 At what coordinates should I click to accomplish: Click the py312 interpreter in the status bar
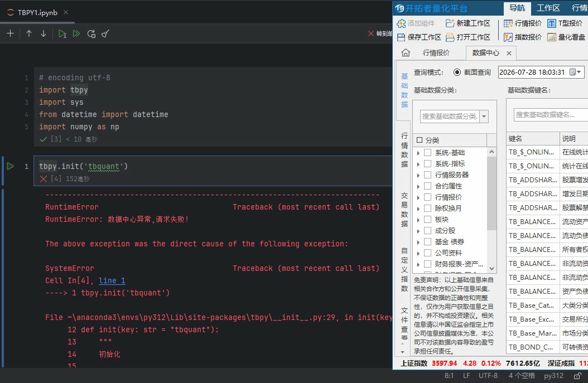tap(553, 376)
